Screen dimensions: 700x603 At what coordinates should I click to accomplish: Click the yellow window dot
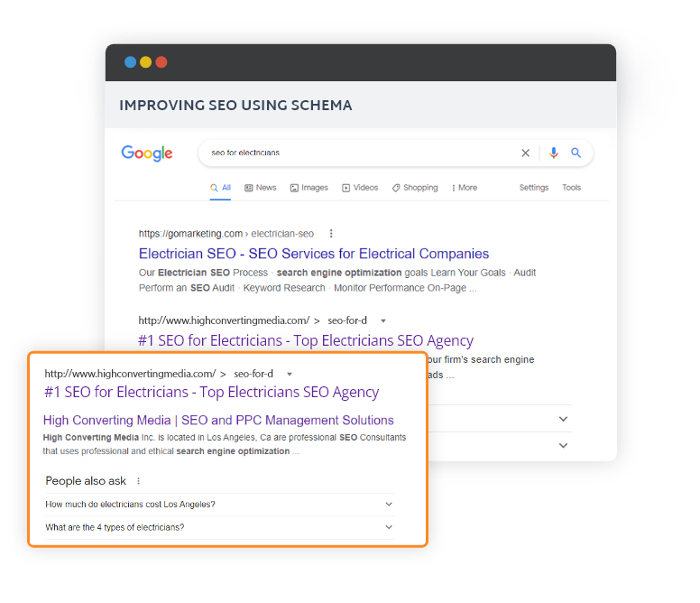(145, 62)
